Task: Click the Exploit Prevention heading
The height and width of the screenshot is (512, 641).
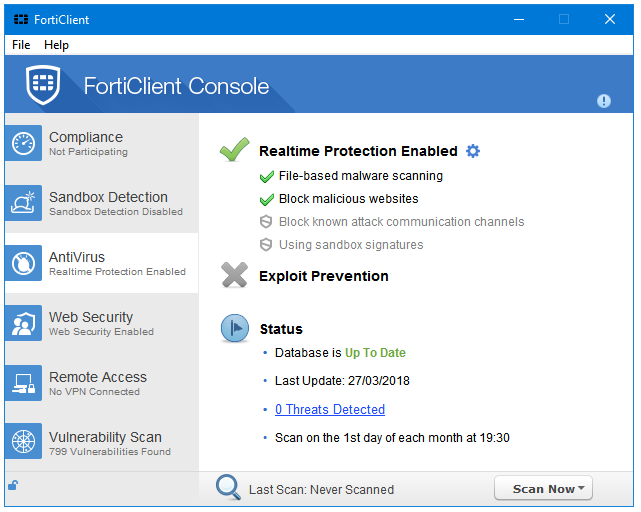Action: (323, 276)
